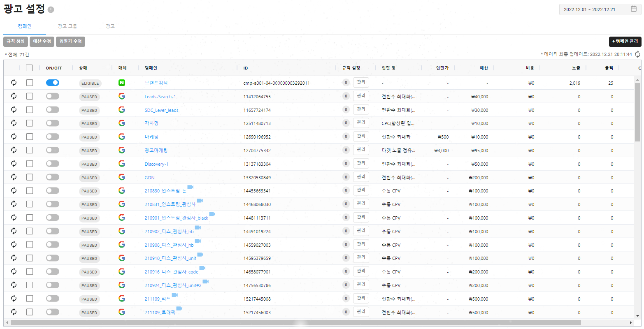Turn off the 브랜드검색 campaign toggle
644x329 pixels.
pos(52,83)
